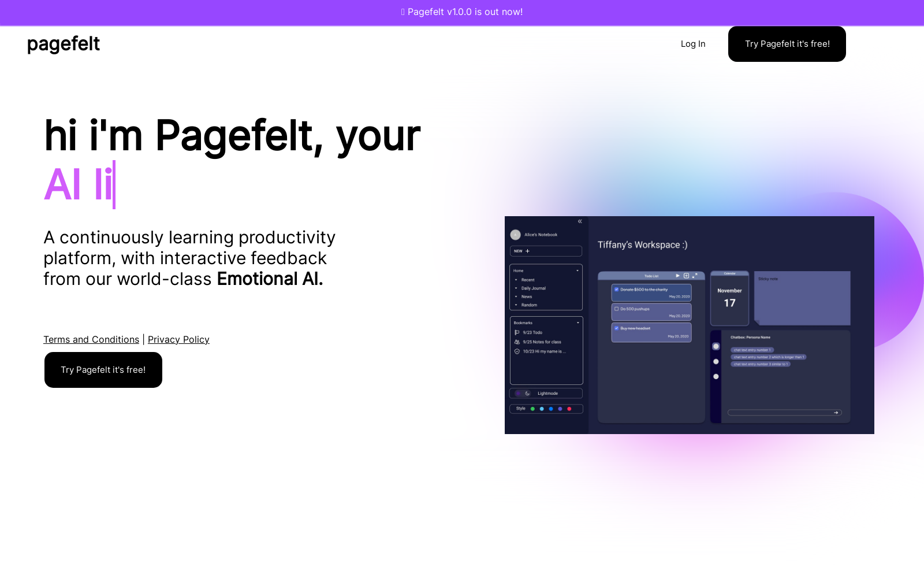
Task: Open the Privacy Policy link
Action: tap(178, 339)
